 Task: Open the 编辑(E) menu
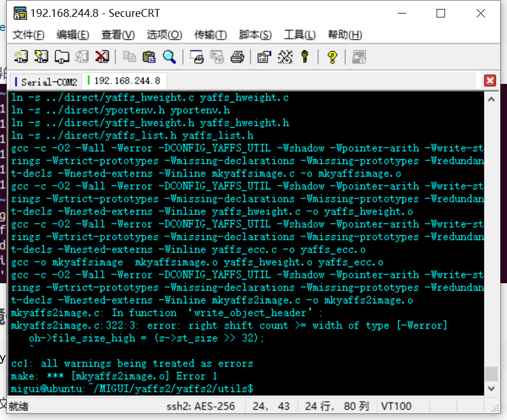point(73,34)
